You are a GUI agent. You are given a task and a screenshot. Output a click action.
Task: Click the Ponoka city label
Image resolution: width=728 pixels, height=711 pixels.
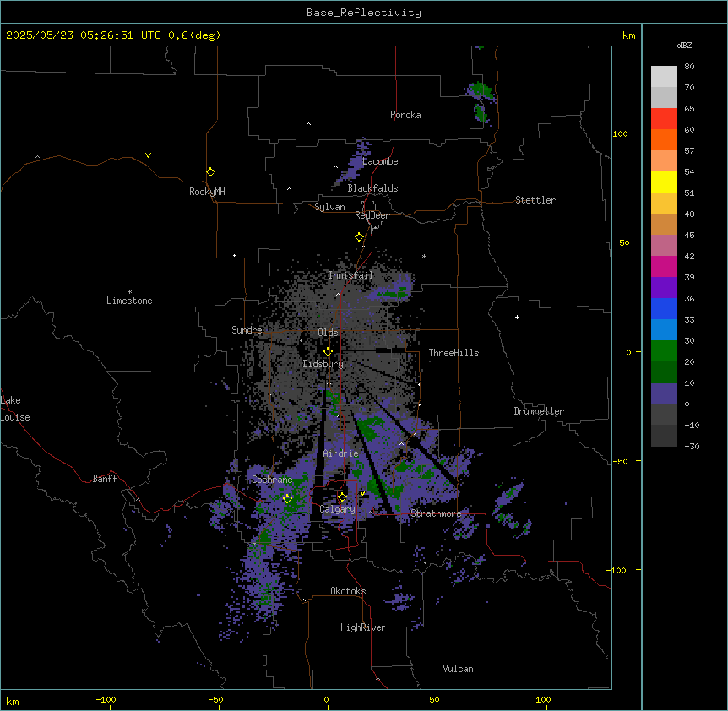[405, 115]
